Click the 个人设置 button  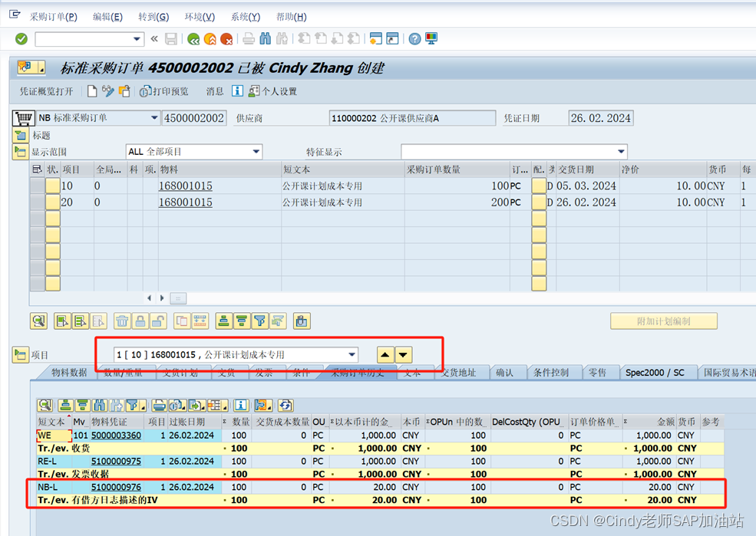click(273, 91)
